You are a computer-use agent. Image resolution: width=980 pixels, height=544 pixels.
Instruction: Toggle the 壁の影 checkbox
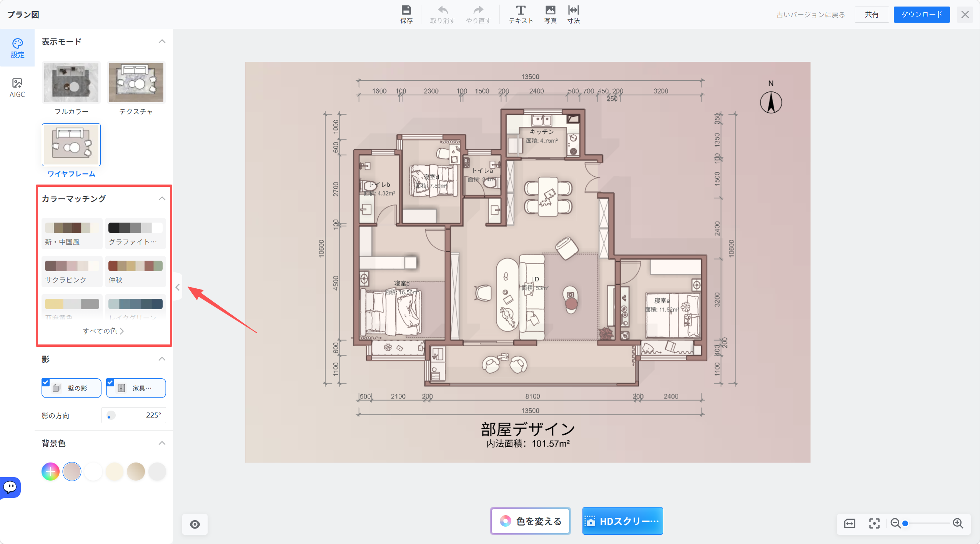(x=71, y=388)
